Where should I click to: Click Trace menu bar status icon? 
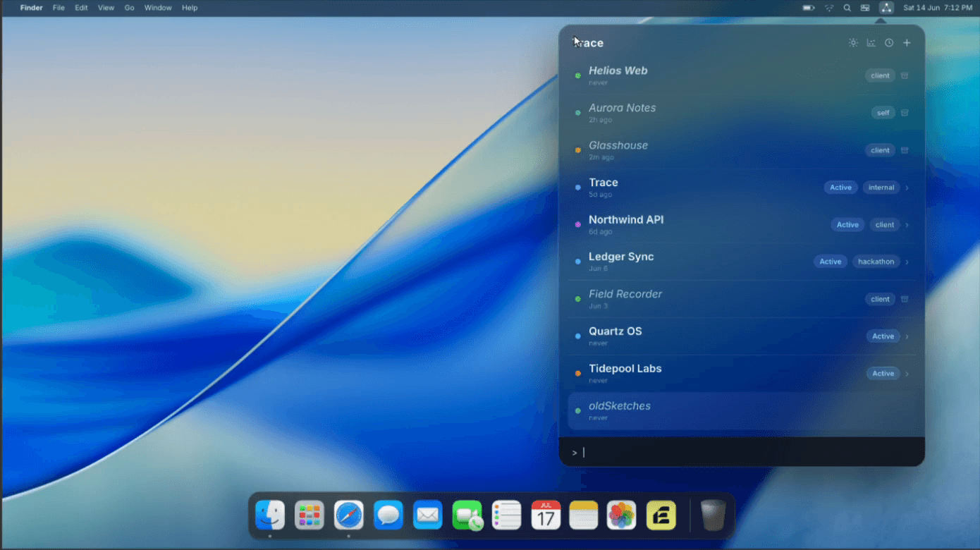coord(886,8)
